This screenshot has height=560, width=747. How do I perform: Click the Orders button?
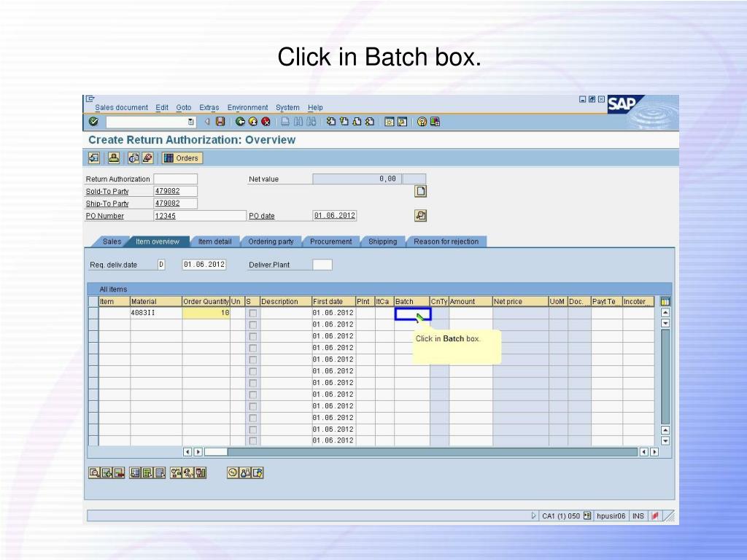pyautogui.click(x=182, y=158)
